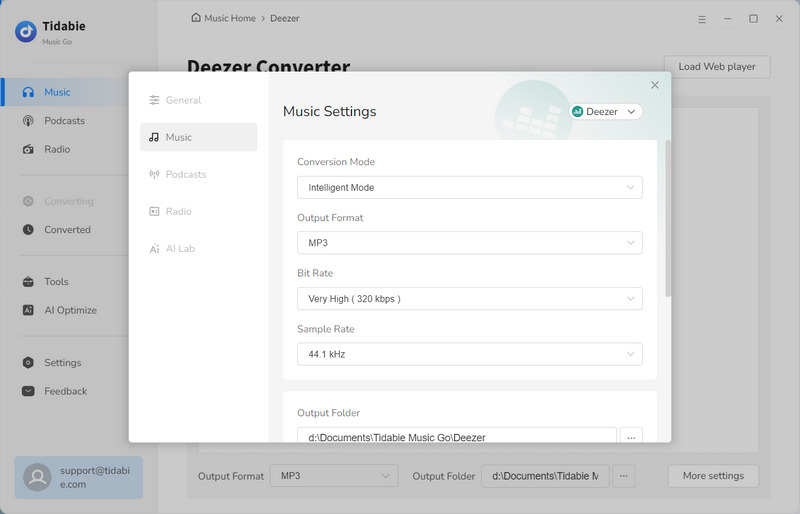Click the Radio icon in the main sidebar
This screenshot has width=800, height=514.
click(x=28, y=150)
